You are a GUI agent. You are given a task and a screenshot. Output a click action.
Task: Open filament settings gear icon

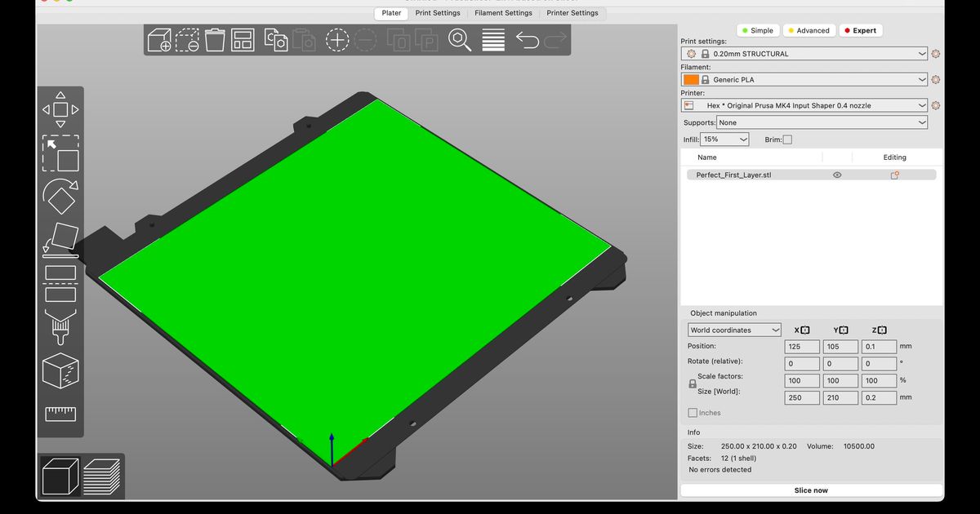coord(935,80)
